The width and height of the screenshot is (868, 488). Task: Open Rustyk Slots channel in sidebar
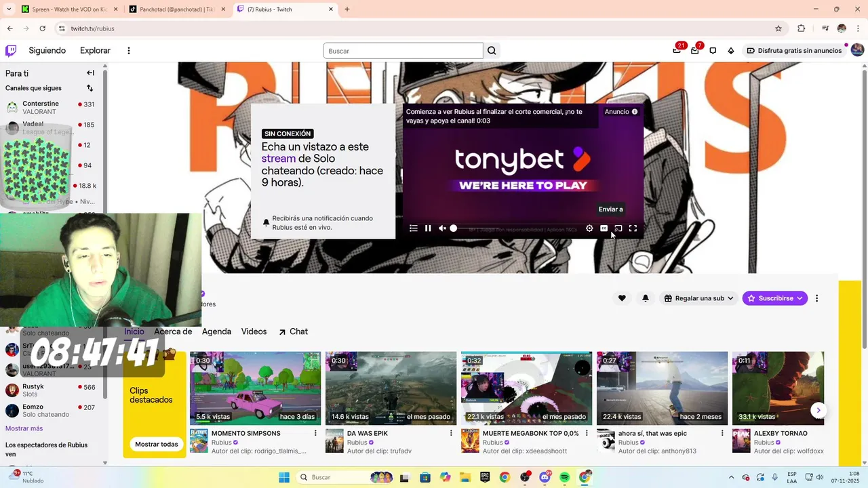[x=51, y=390]
